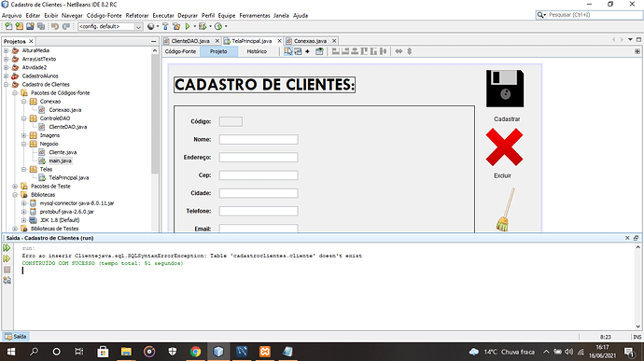Expand the Pacotes de Teste node

15,186
